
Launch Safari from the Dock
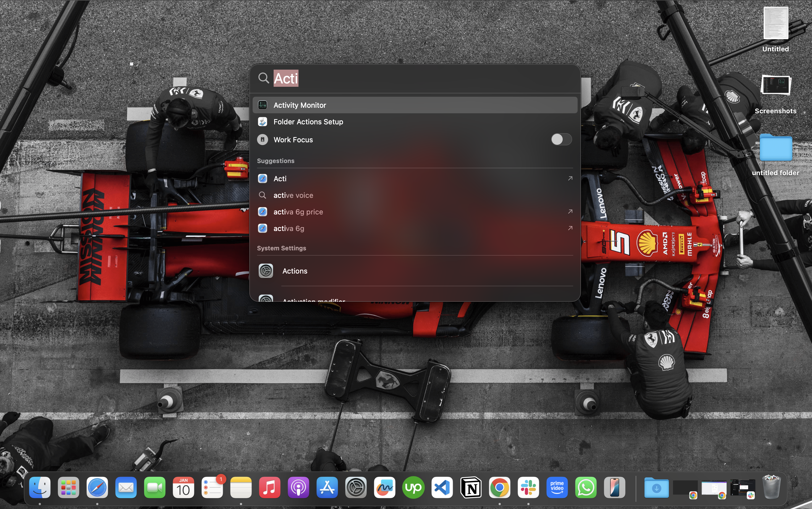97,487
